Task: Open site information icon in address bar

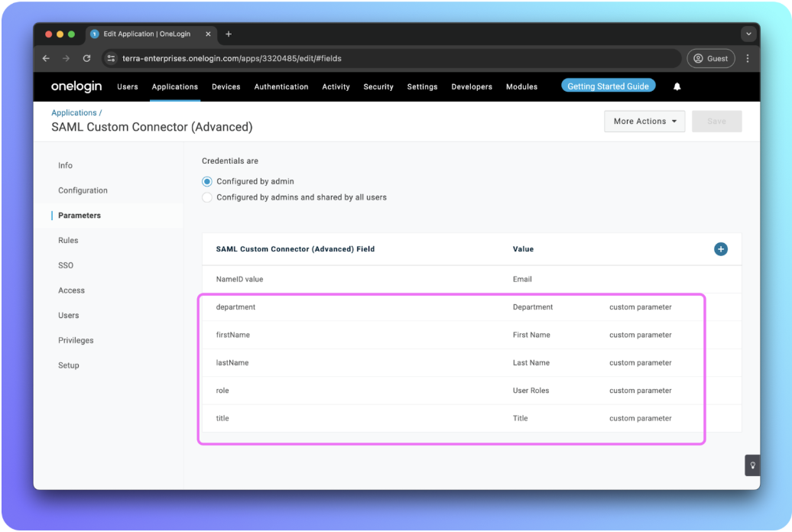Action: coord(111,59)
